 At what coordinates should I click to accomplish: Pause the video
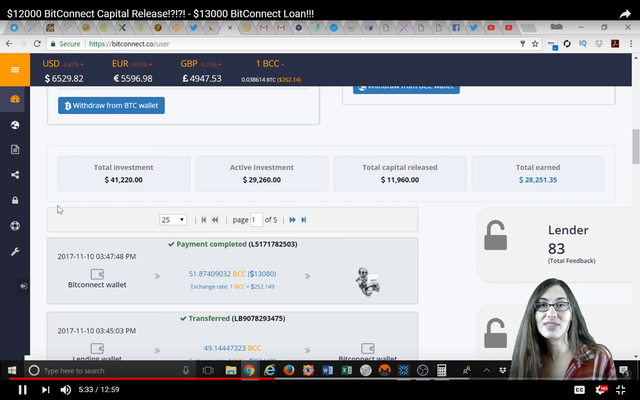click(x=22, y=390)
